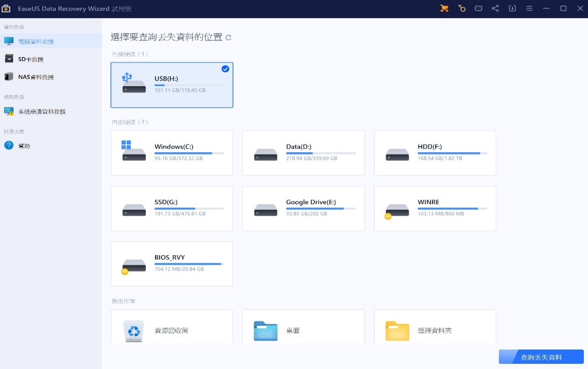The height and width of the screenshot is (369, 588).
Task: Select the Windows(C:) drive card
Action: (172, 153)
